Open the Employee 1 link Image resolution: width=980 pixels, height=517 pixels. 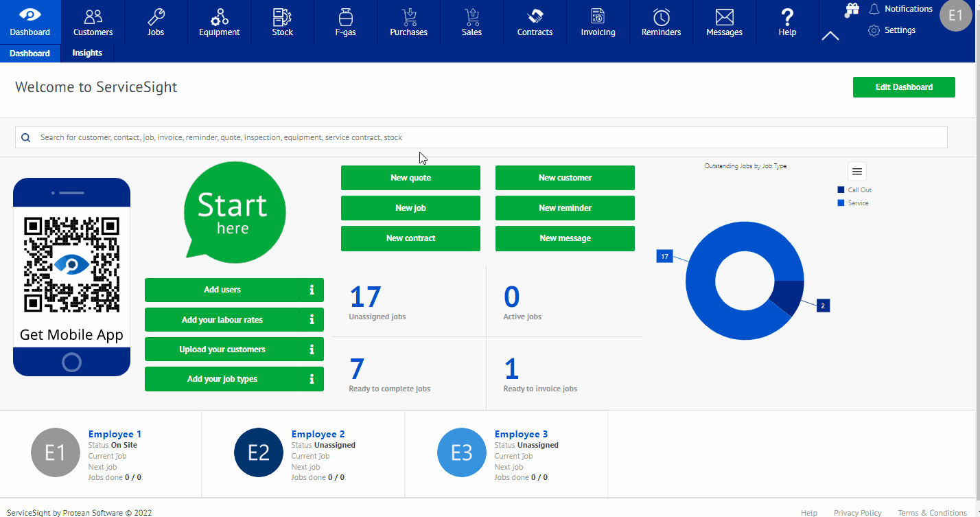pos(115,434)
